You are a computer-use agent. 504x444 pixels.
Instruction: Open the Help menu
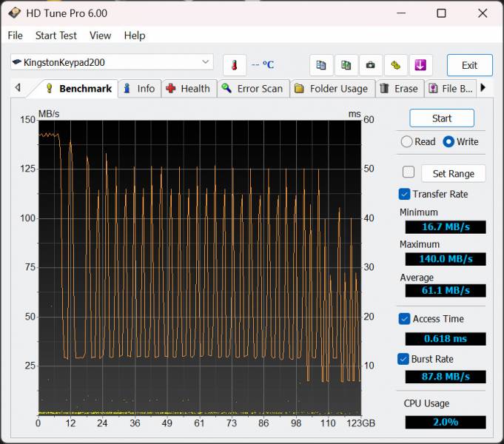135,36
